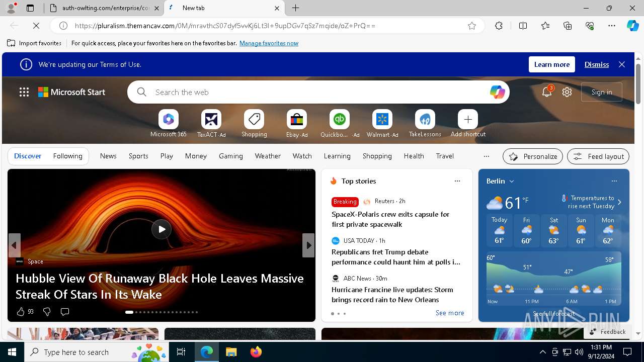Open the Copilot sidebar icon

(632, 26)
